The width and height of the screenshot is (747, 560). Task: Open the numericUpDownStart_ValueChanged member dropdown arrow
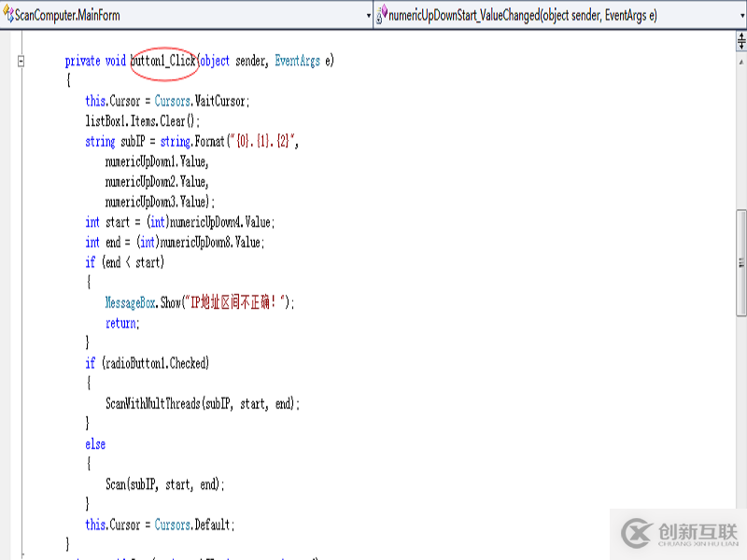coord(742,16)
